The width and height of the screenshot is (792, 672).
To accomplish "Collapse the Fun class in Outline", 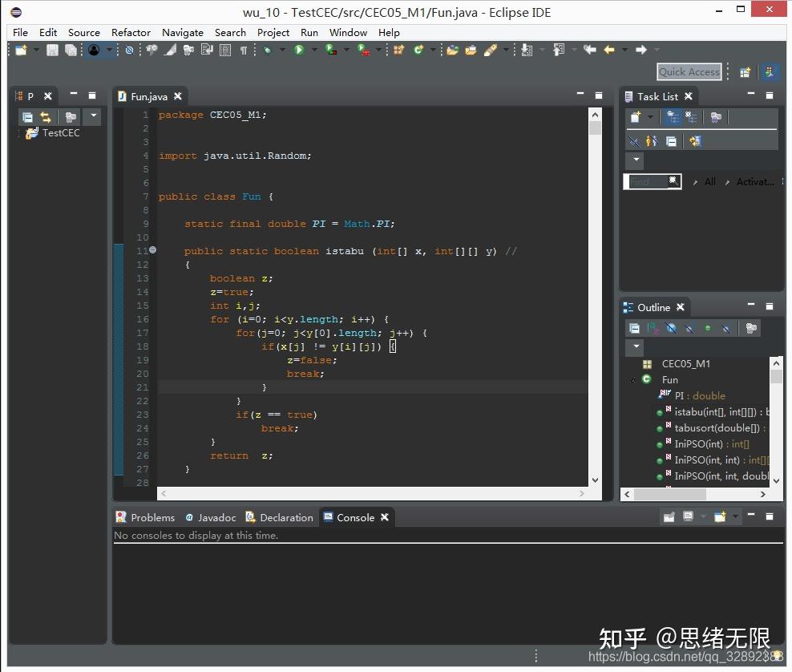I will pos(633,380).
